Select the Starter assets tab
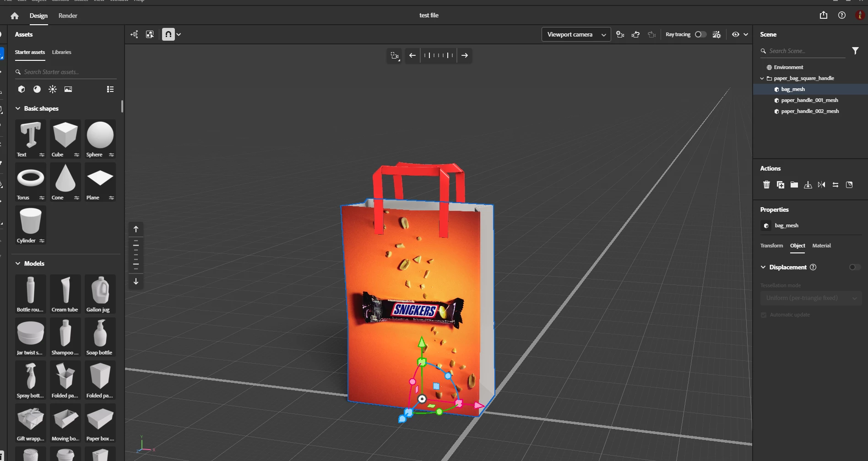868x461 pixels. (x=30, y=52)
